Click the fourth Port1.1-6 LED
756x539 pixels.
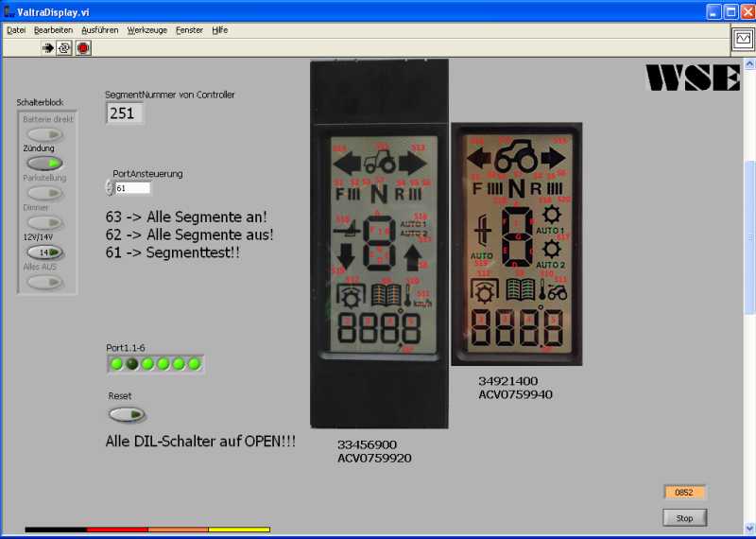click(x=163, y=364)
